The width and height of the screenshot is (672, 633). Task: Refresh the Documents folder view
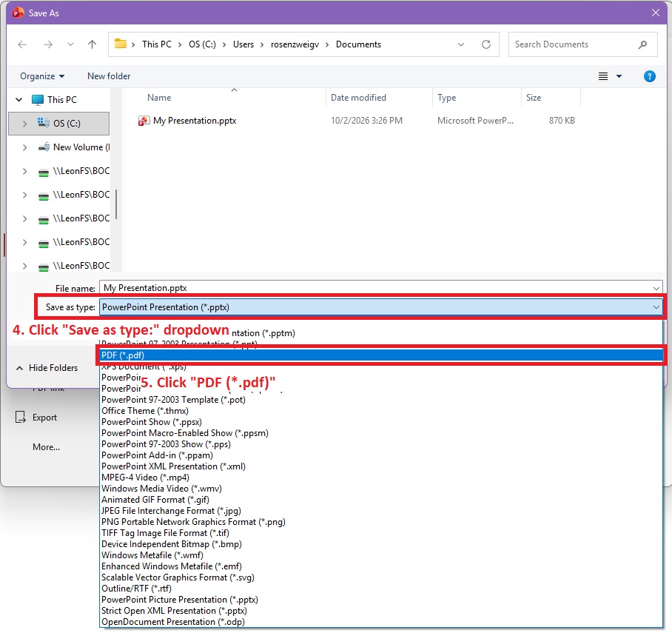[486, 44]
